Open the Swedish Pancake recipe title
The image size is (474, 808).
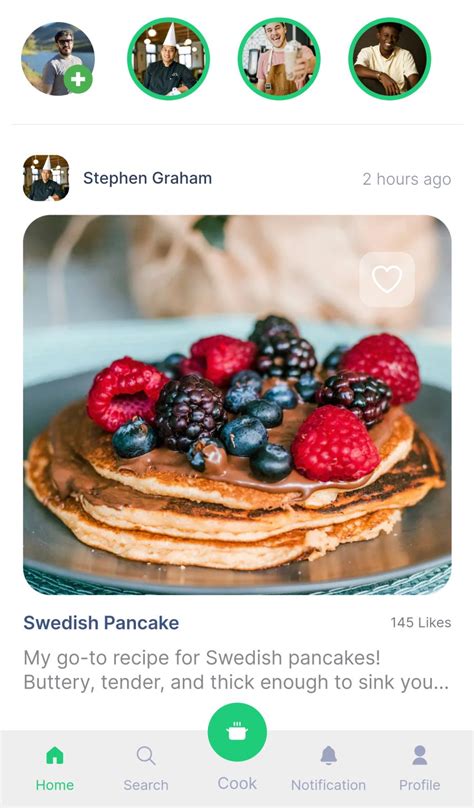[101, 622]
